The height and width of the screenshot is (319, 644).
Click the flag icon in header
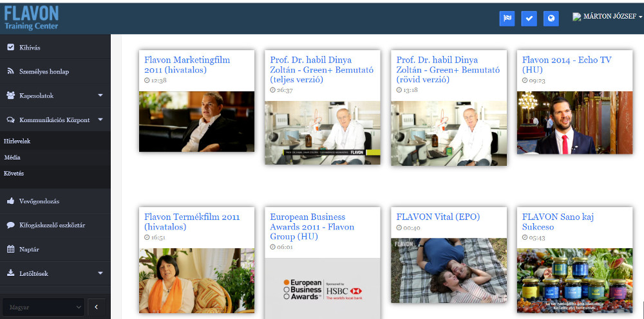click(x=507, y=19)
